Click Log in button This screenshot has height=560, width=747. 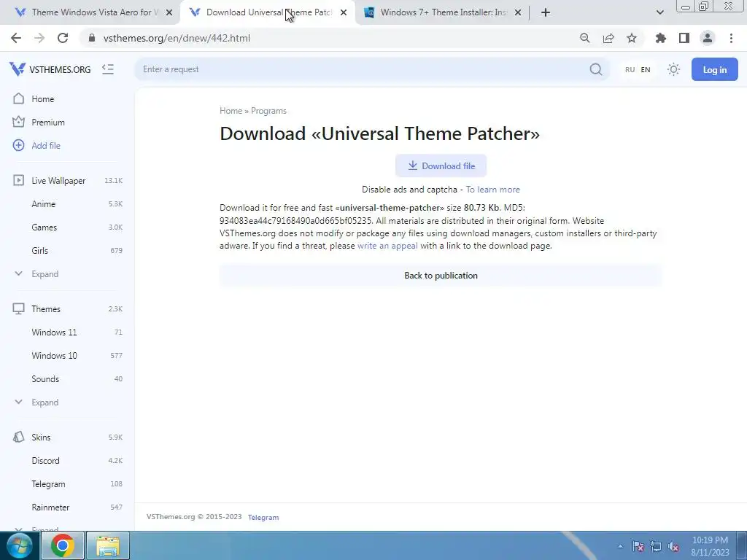coord(715,69)
